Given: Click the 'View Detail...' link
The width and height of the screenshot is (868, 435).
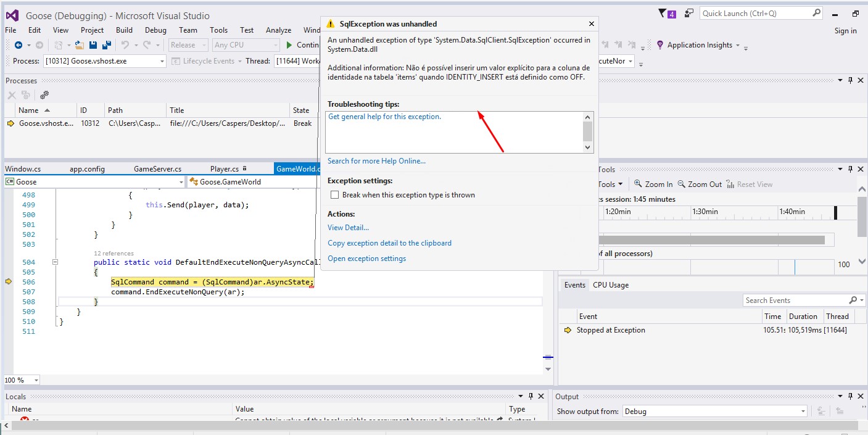Looking at the screenshot, I should coord(348,228).
